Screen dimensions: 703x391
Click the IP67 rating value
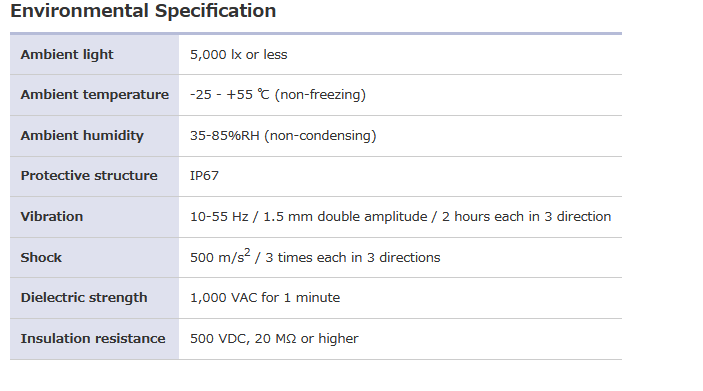pos(204,176)
